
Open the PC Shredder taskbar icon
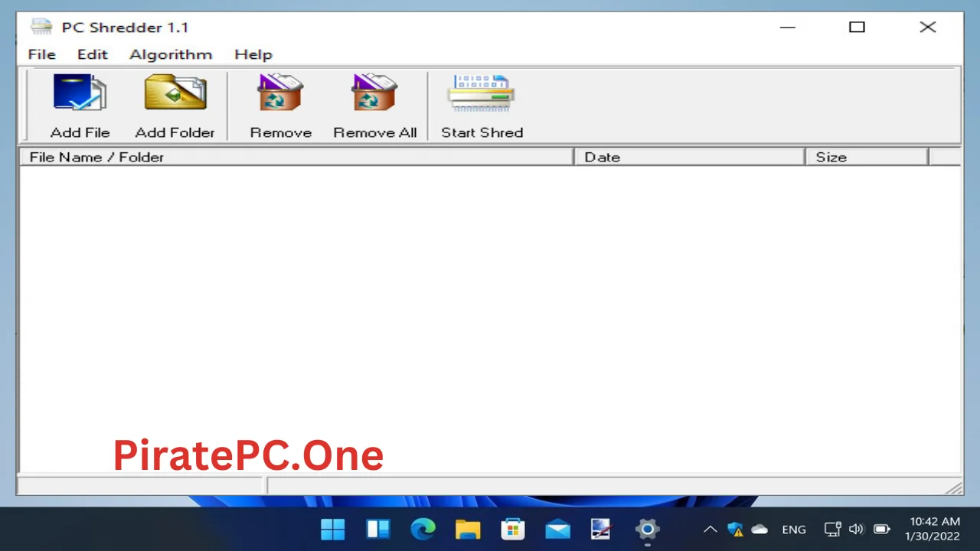point(602,529)
